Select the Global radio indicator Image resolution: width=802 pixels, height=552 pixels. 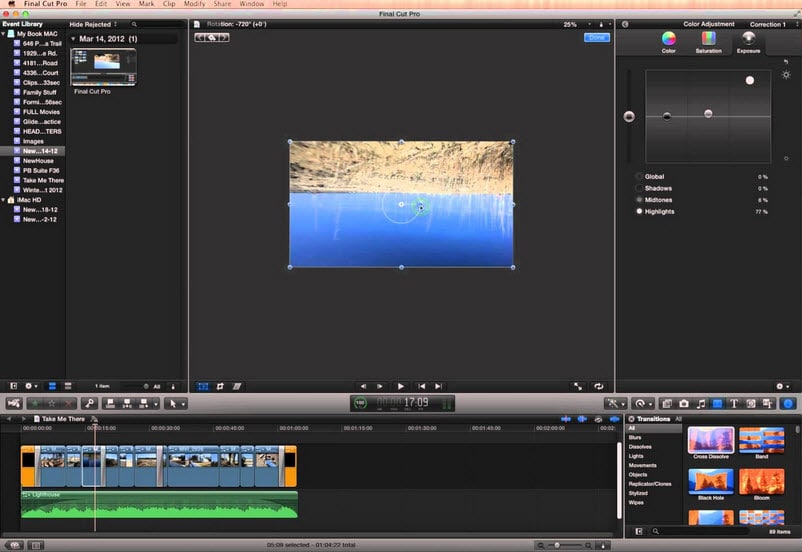639,176
